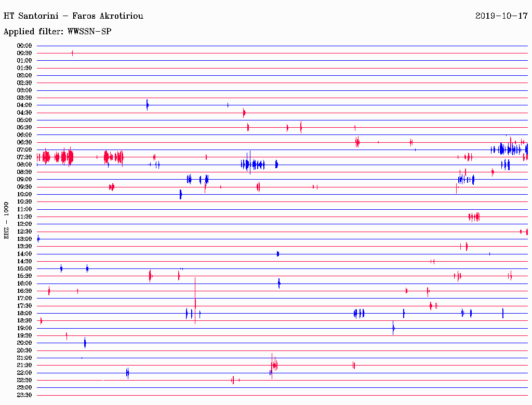Click the red event at the start of the 18:30 trace

41,320
